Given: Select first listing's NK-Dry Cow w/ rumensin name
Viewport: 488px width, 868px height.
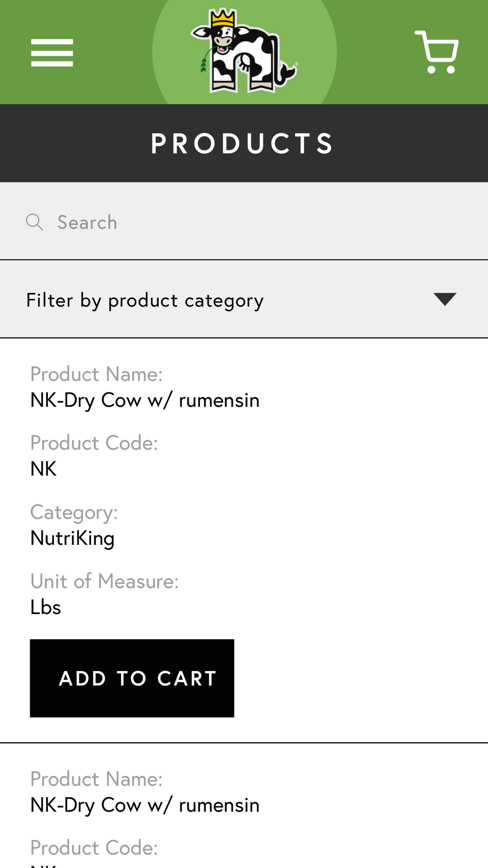Looking at the screenshot, I should click(145, 400).
